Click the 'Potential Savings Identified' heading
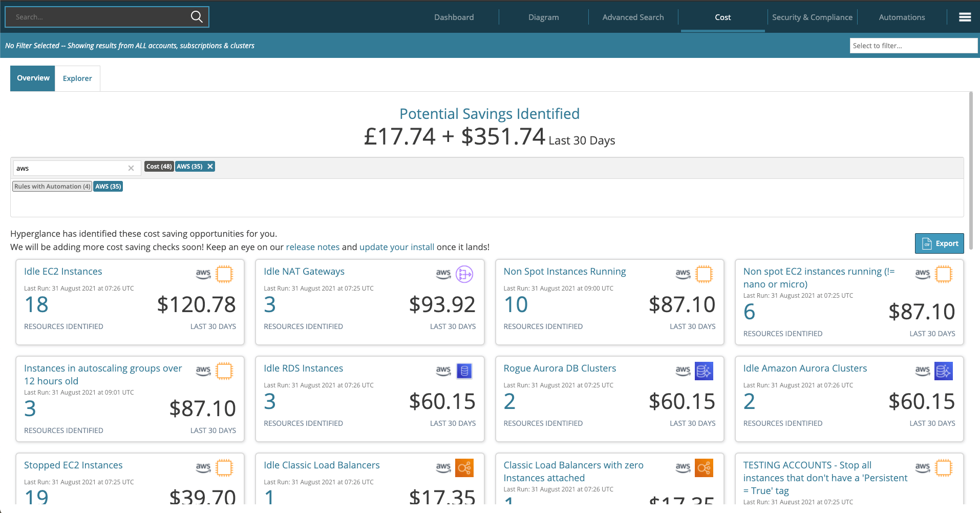This screenshot has height=513, width=980. (489, 114)
